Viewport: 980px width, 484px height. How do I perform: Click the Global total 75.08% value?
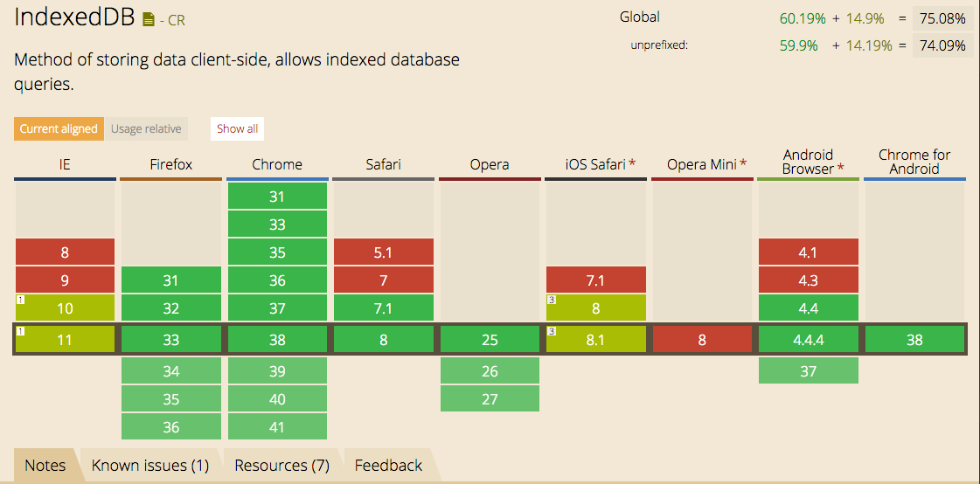pyautogui.click(x=943, y=18)
